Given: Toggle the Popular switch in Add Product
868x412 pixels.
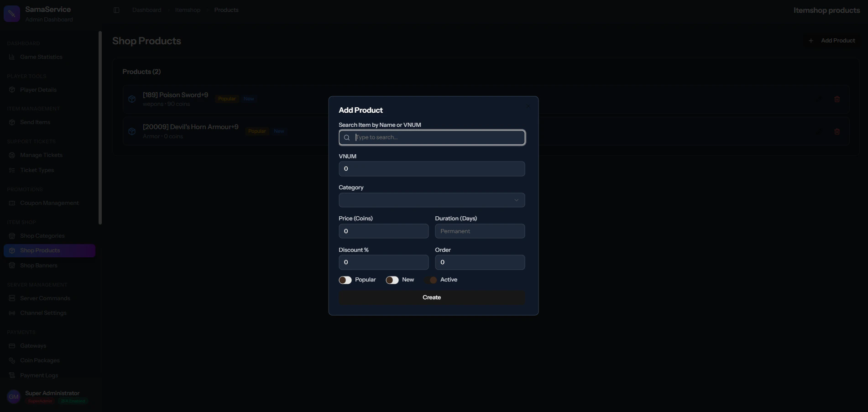Looking at the screenshot, I should [x=345, y=280].
